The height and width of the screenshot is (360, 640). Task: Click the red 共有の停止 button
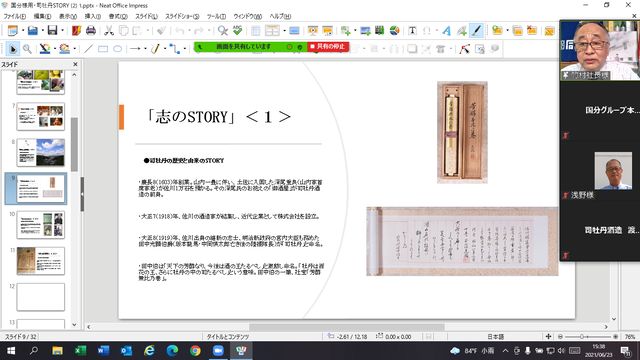(x=328, y=47)
